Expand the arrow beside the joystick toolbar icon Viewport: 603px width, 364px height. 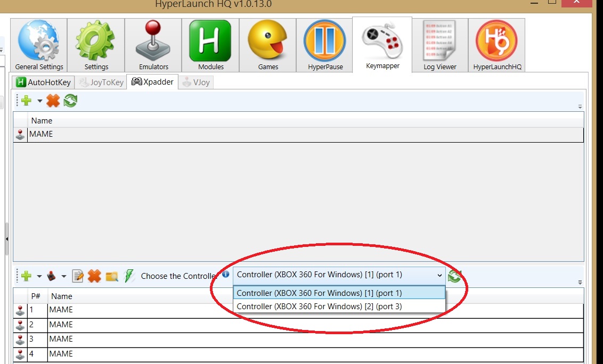(x=64, y=276)
